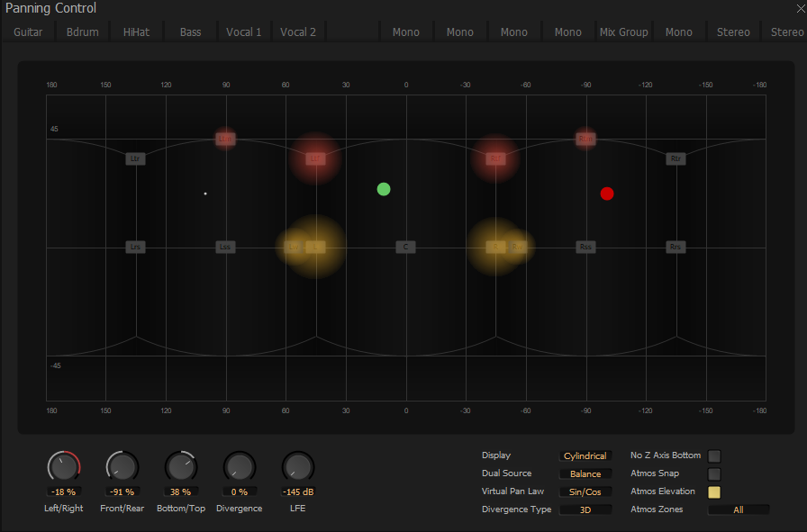Enable the No Z Axis Bottom checkbox
Viewport: 807px width, 532px height.
[714, 455]
